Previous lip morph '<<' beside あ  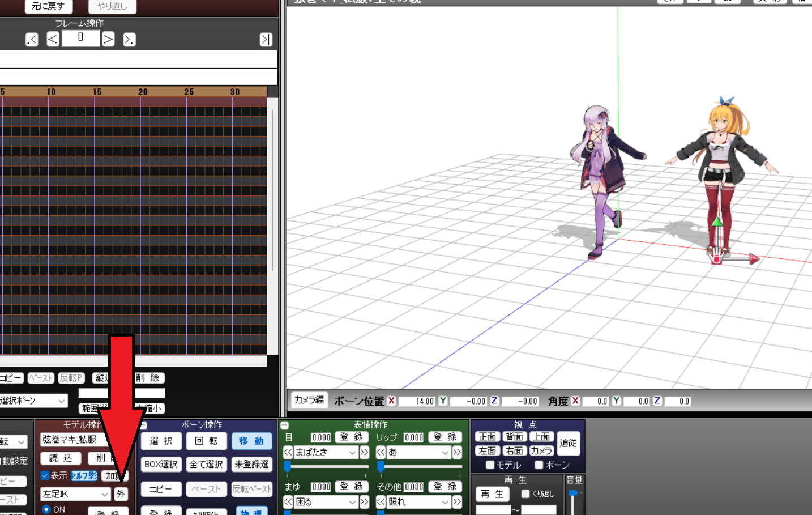381,452
